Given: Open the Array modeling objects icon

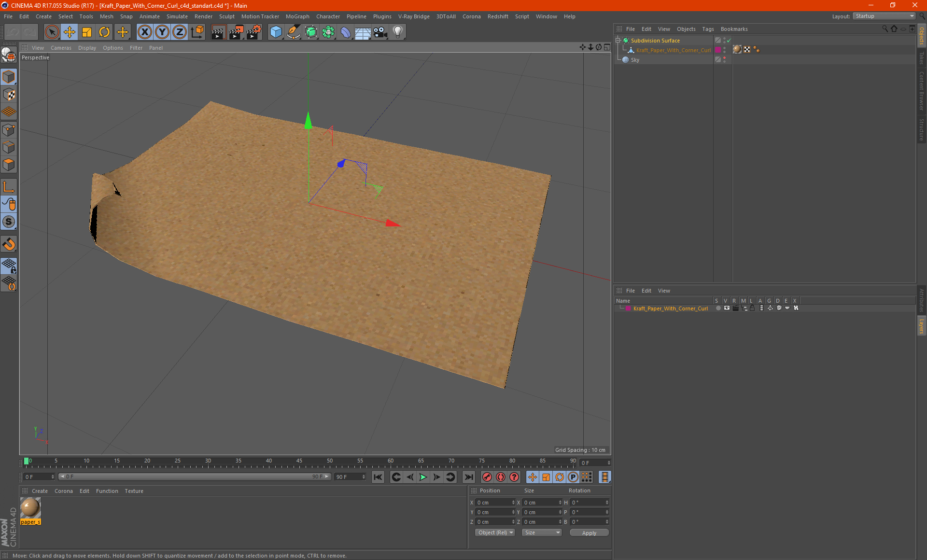Looking at the screenshot, I should (328, 32).
